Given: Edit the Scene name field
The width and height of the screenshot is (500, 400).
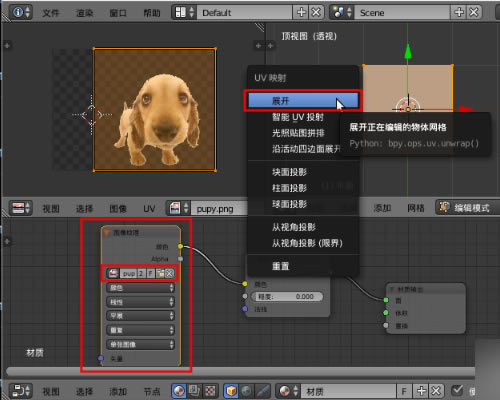Looking at the screenshot, I should tap(402, 13).
